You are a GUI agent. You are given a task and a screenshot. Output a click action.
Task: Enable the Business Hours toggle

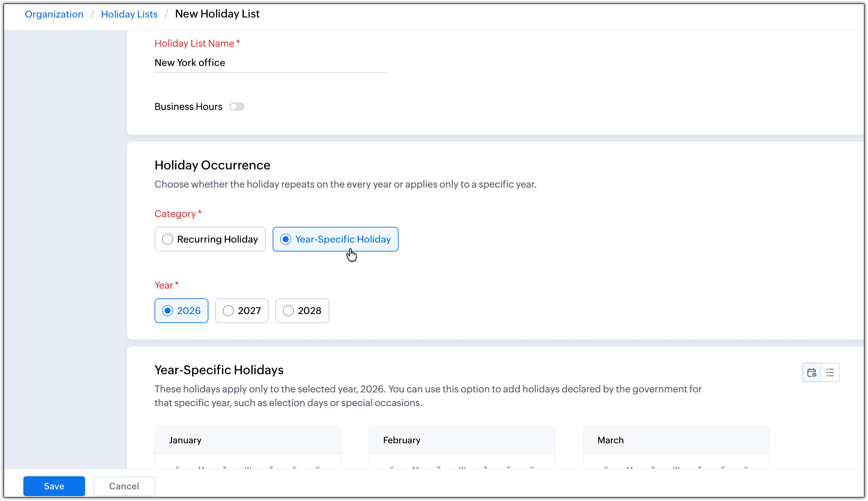click(x=237, y=107)
